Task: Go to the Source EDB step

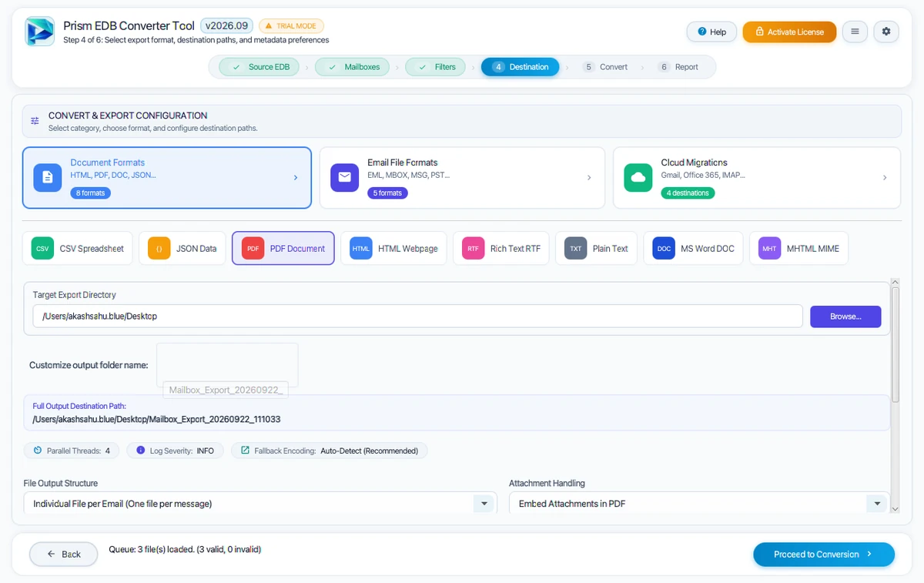Action: point(261,67)
